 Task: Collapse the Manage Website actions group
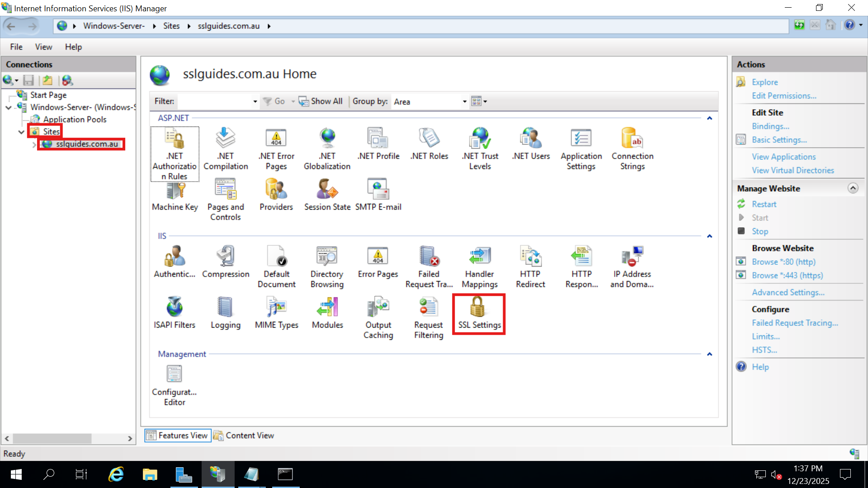(x=854, y=188)
